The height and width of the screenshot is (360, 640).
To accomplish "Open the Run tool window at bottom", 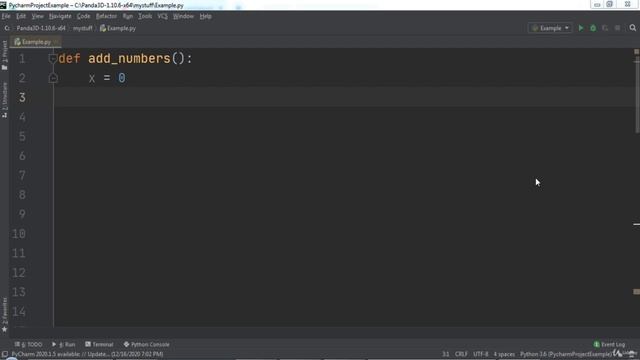I will pos(64,344).
